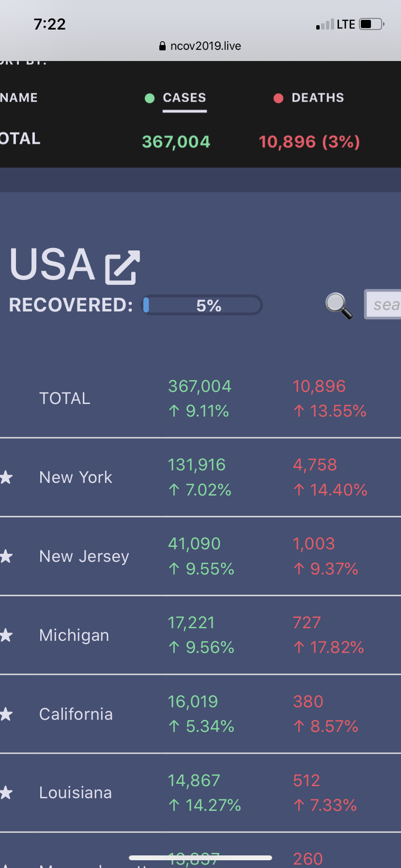The height and width of the screenshot is (868, 401).
Task: Tap the green dot beside CASES
Action: click(x=150, y=98)
